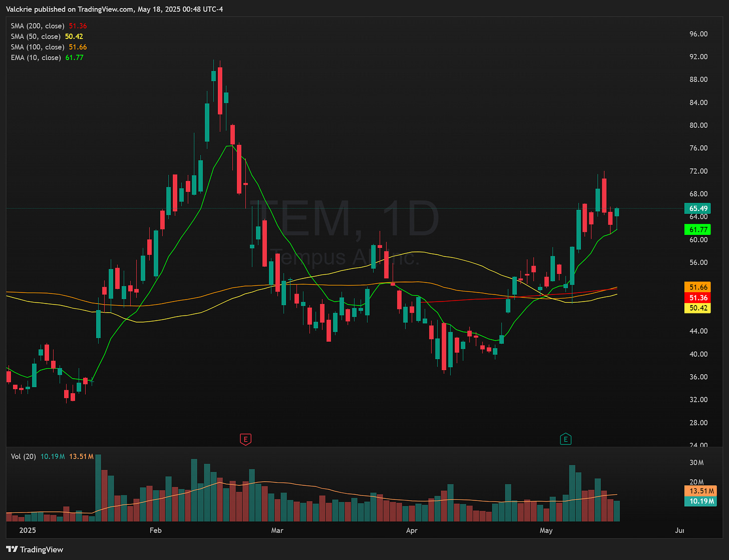The height and width of the screenshot is (560, 729).
Task: Select the Vol (20) indicator legend
Action: click(53, 456)
